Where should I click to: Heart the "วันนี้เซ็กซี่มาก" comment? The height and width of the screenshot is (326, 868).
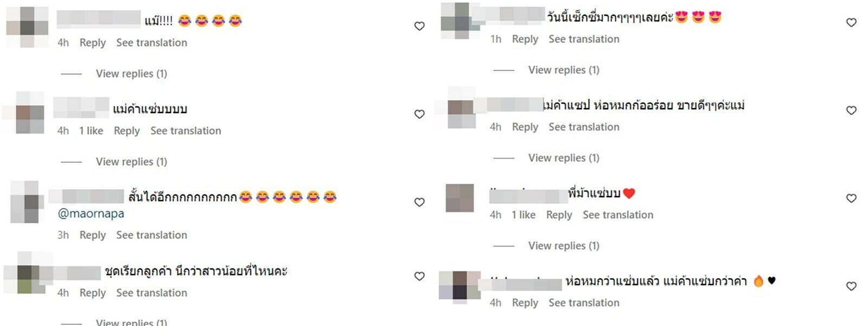851,22
